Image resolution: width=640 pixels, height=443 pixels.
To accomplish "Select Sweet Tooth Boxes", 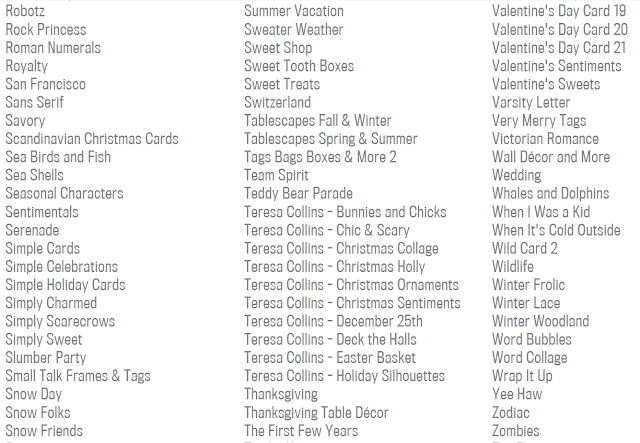I will click(299, 66).
